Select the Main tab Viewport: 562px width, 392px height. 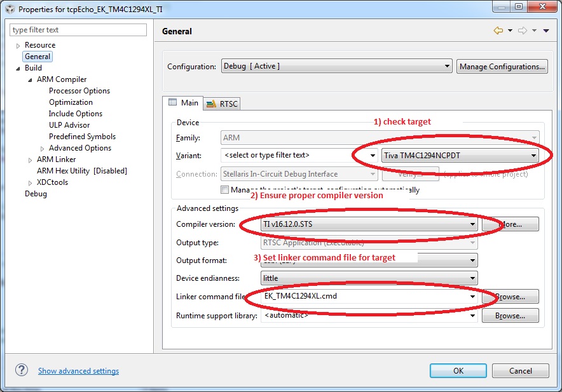pyautogui.click(x=183, y=103)
